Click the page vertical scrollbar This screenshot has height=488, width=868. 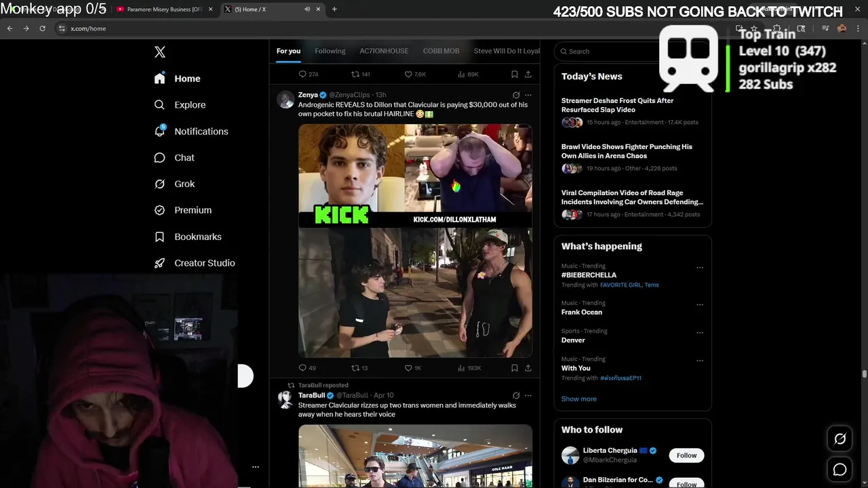click(864, 374)
